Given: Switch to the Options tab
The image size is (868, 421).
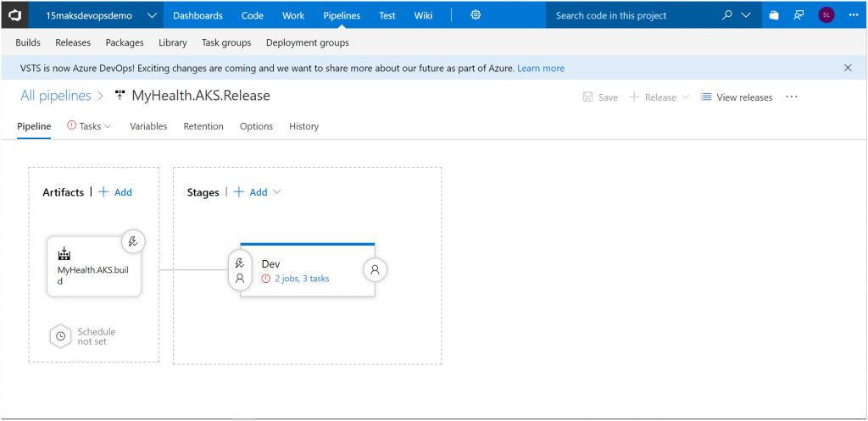Looking at the screenshot, I should coord(256,126).
